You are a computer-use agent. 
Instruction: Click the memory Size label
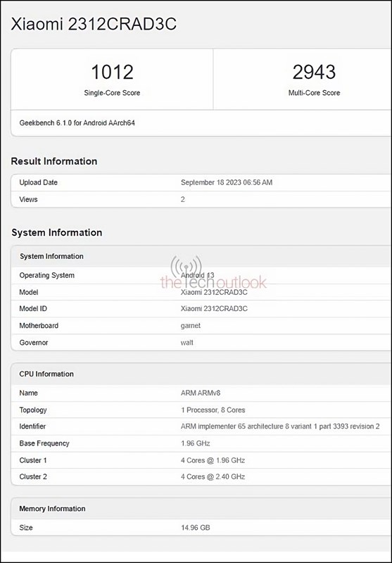tap(26, 528)
